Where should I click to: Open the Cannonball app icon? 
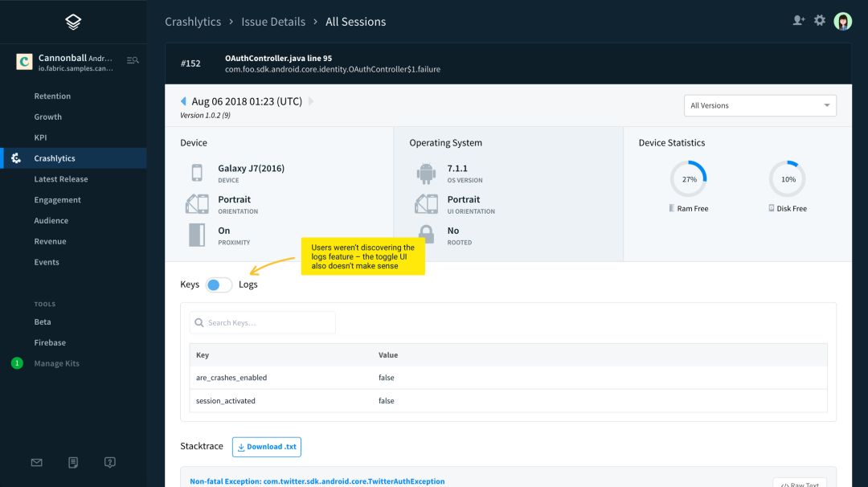[x=24, y=61]
